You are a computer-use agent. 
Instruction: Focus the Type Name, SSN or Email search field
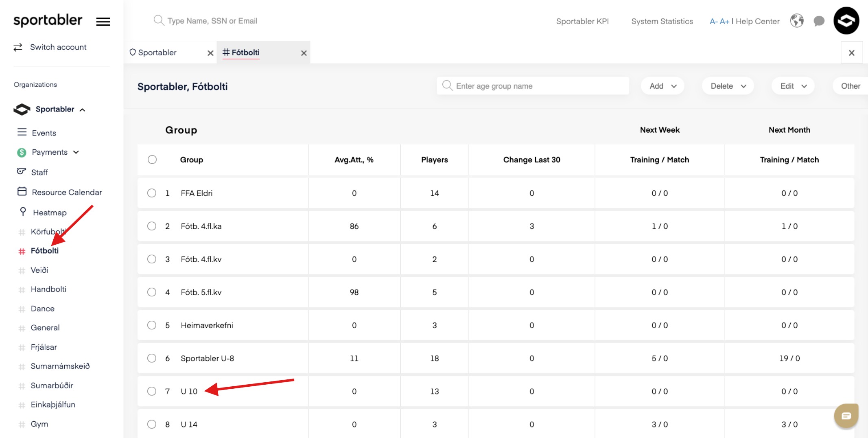pos(212,21)
